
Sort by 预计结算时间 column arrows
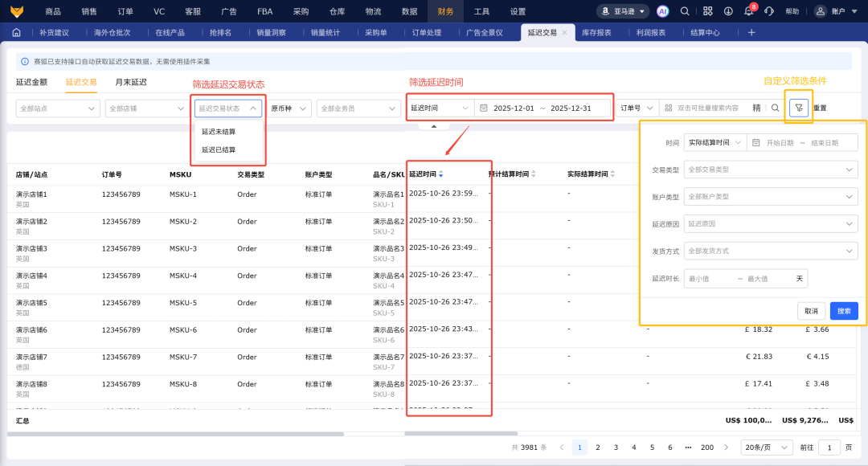[x=533, y=174]
